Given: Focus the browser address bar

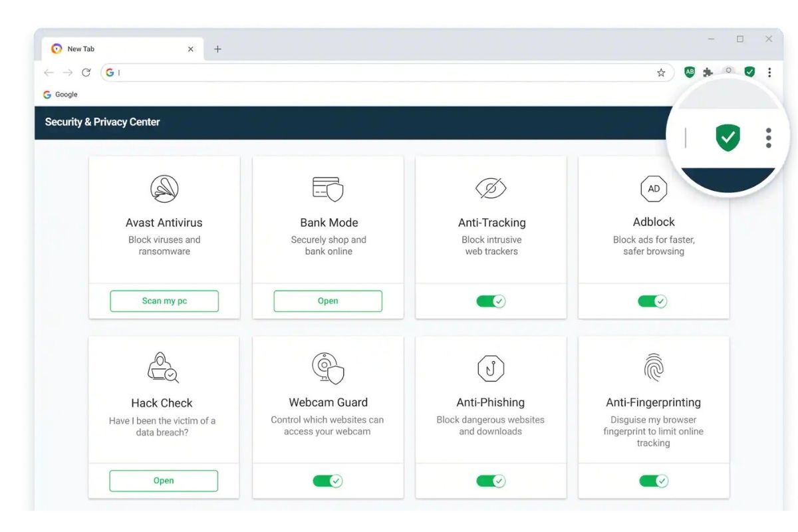Looking at the screenshot, I should 387,72.
